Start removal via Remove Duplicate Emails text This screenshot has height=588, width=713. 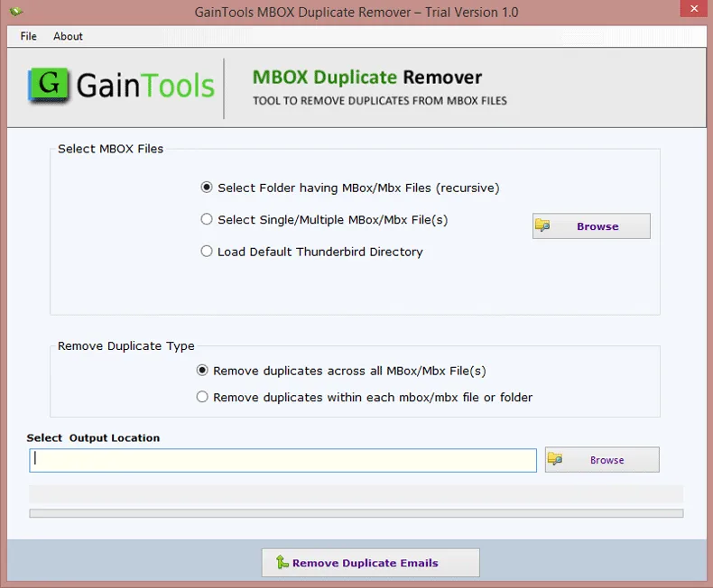pyautogui.click(x=365, y=563)
